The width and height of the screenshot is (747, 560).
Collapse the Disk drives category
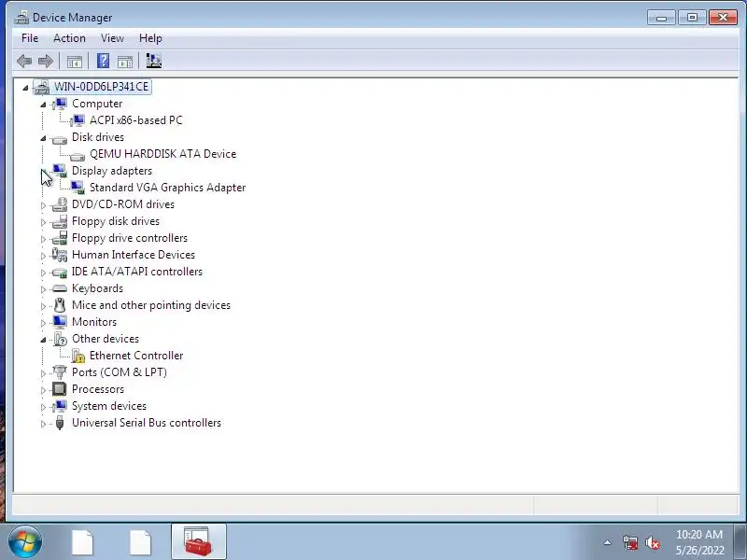pos(43,138)
